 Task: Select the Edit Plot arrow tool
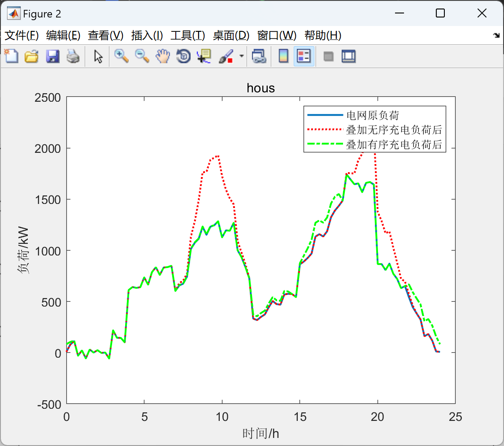[x=98, y=56]
